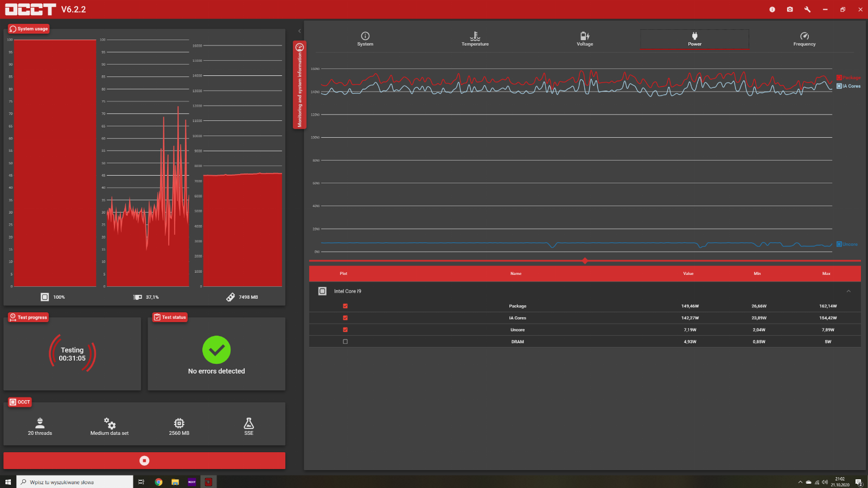The width and height of the screenshot is (868, 488).
Task: Click the SSE instruction set flask icon
Action: (x=249, y=423)
